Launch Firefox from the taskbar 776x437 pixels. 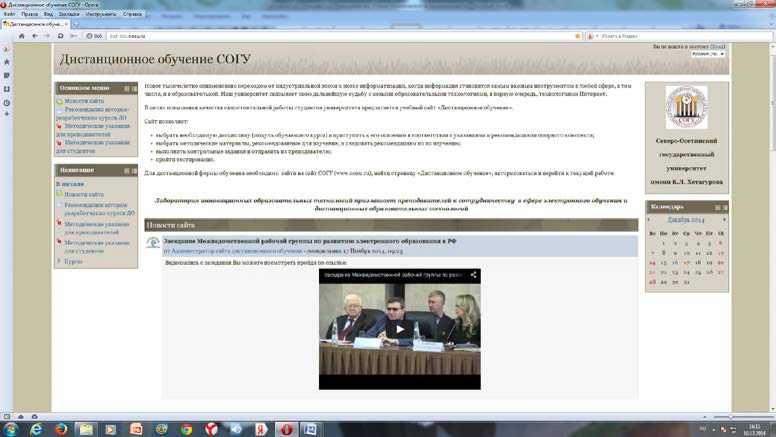[61, 429]
